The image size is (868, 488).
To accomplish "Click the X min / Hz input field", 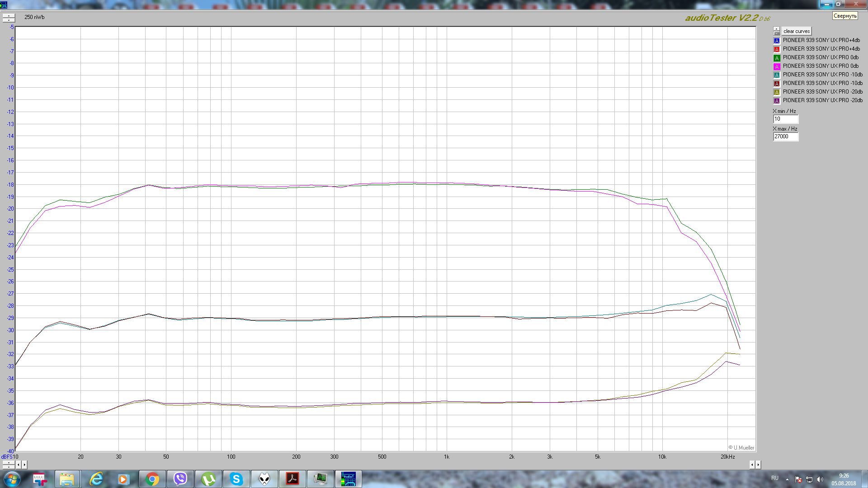I will tap(785, 119).
